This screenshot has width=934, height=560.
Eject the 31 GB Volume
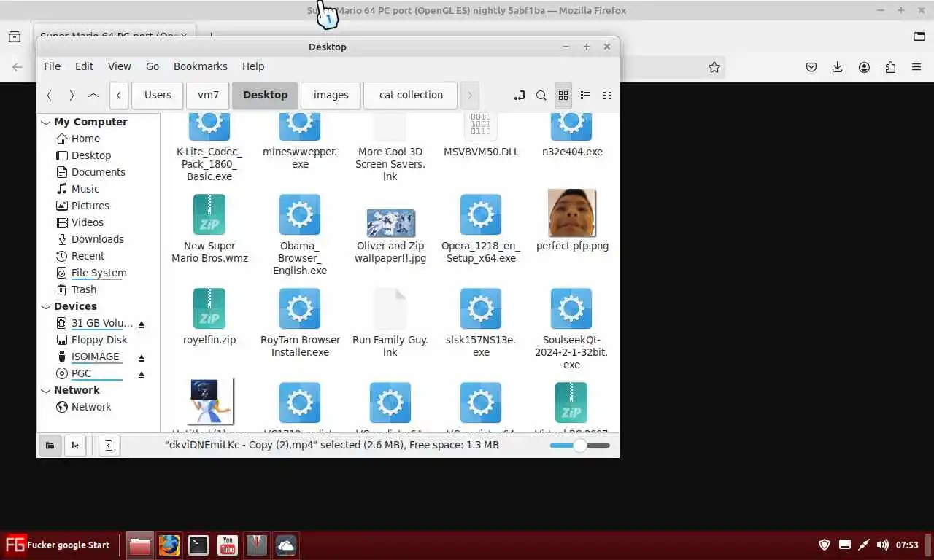coord(142,324)
